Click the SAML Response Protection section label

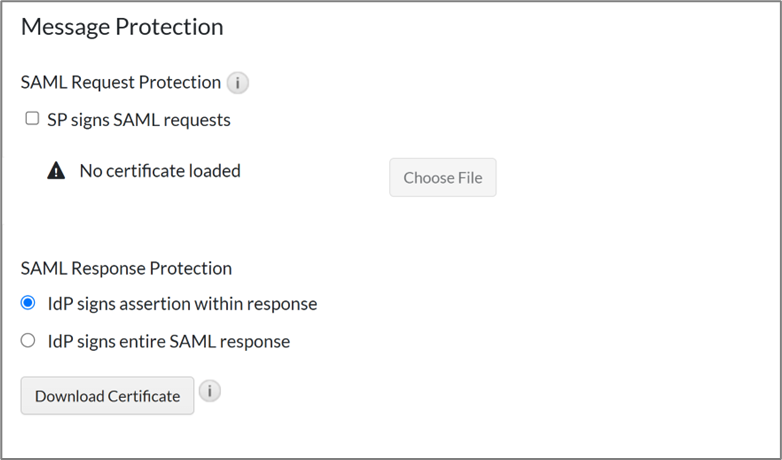(126, 268)
